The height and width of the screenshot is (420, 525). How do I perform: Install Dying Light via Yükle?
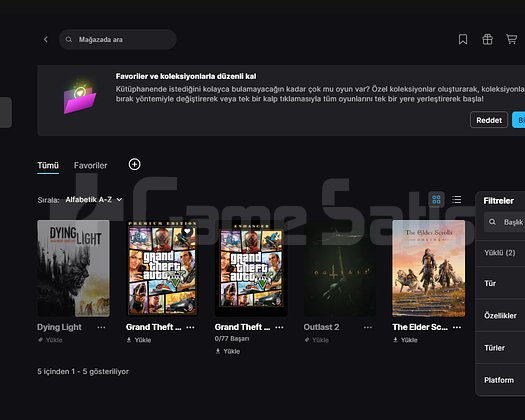click(50, 340)
